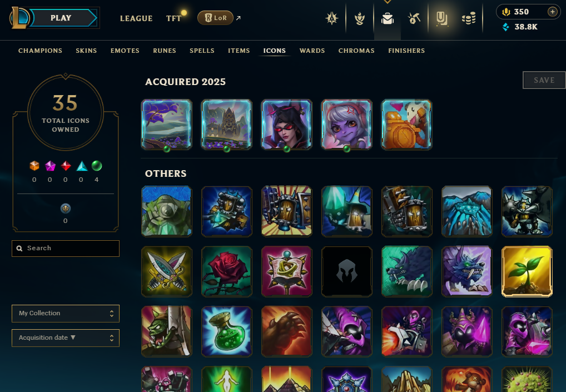Screen dimensions: 566x392
Task: Open the Profile laurel icon
Action: click(360, 18)
